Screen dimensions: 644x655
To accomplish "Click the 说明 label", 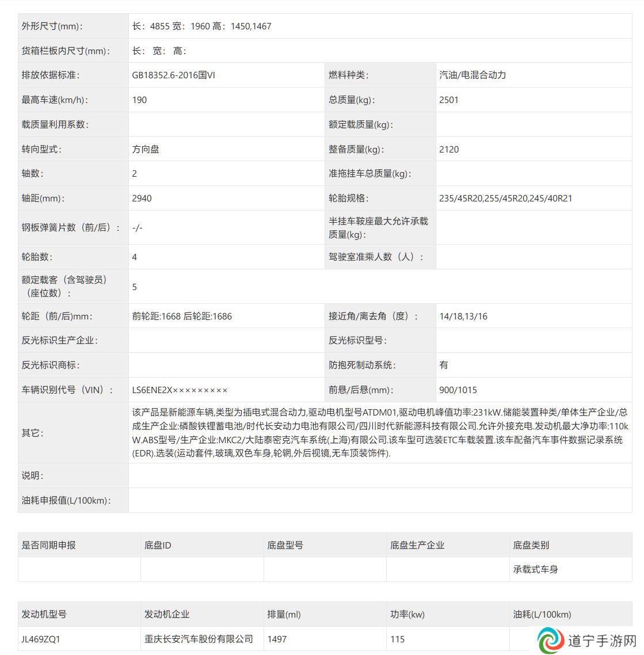I will (x=33, y=475).
